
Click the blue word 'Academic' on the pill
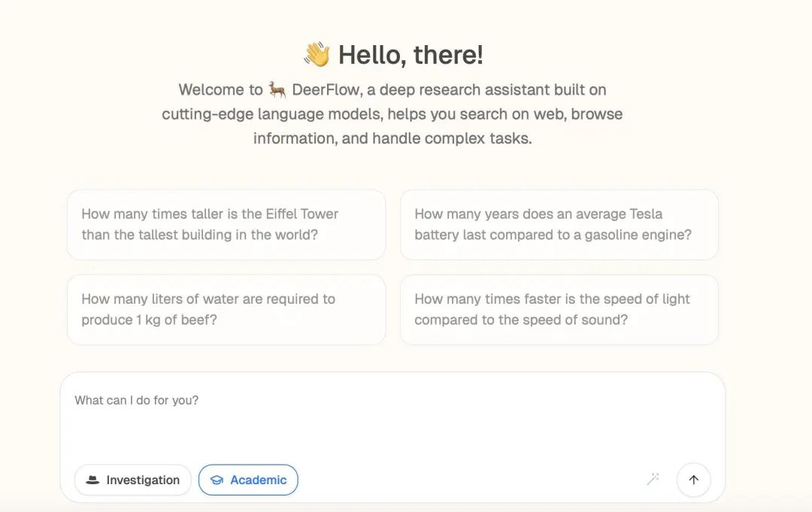[x=259, y=480]
